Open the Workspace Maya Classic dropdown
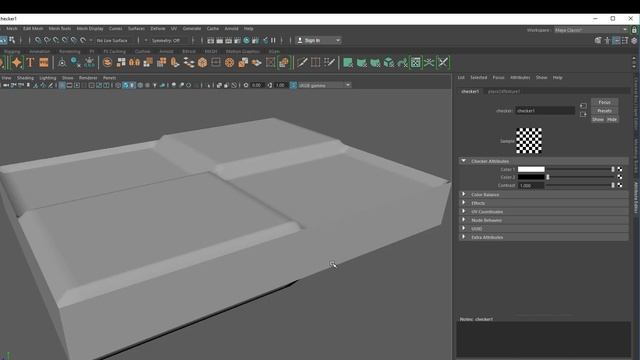This screenshot has height=360, width=640. point(591,30)
